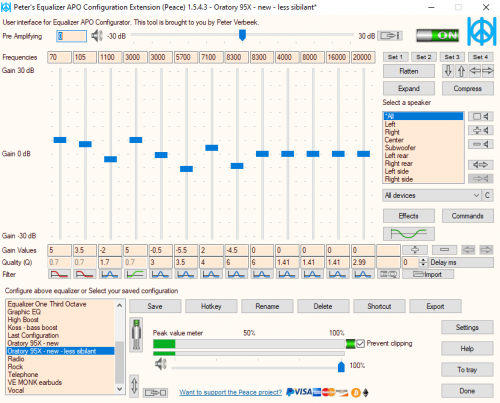The width and height of the screenshot is (500, 403).
Task: Toggle the equalizer ON switch
Action: coord(438,35)
